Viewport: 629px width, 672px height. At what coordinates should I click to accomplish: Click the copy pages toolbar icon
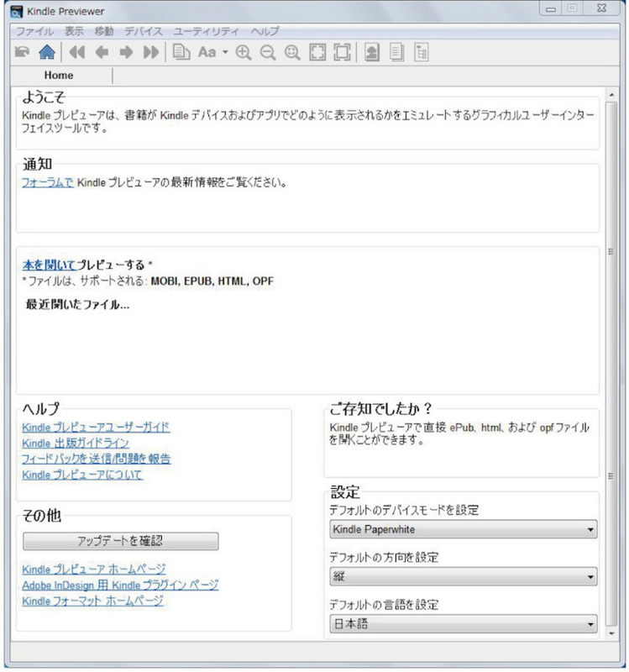coord(181,52)
